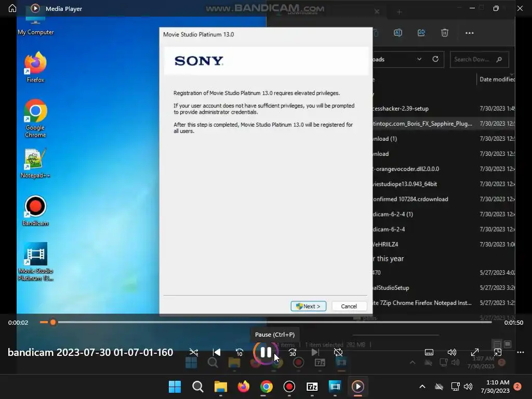532x399 pixels.
Task: Select the VisualStudioSetup file
Action: pyautogui.click(x=444, y=288)
